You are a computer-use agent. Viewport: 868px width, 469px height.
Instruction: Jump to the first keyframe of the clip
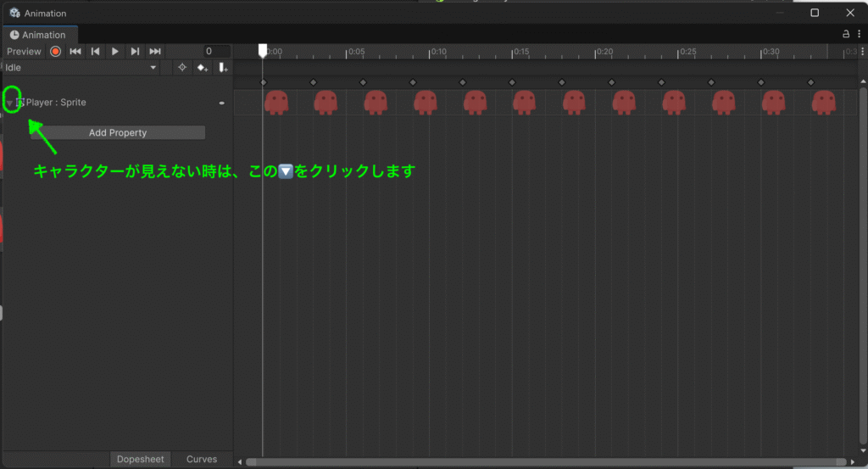click(x=75, y=52)
